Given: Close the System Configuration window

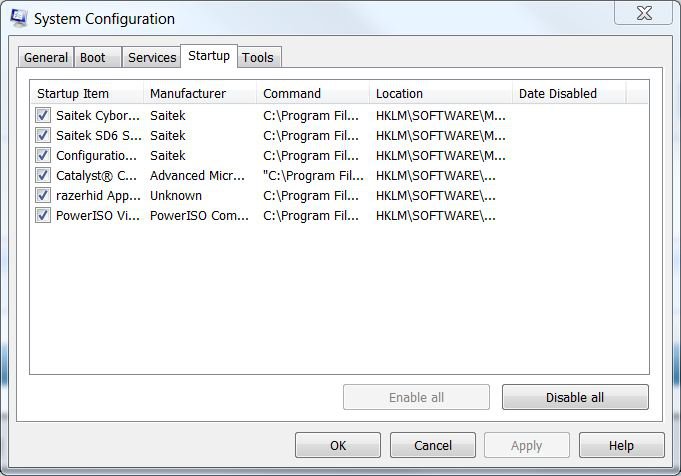Looking at the screenshot, I should click(644, 13).
